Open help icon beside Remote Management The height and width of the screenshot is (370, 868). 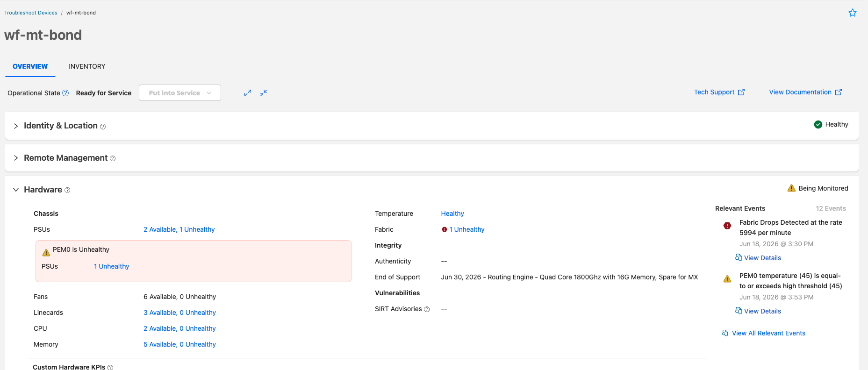[x=113, y=159]
